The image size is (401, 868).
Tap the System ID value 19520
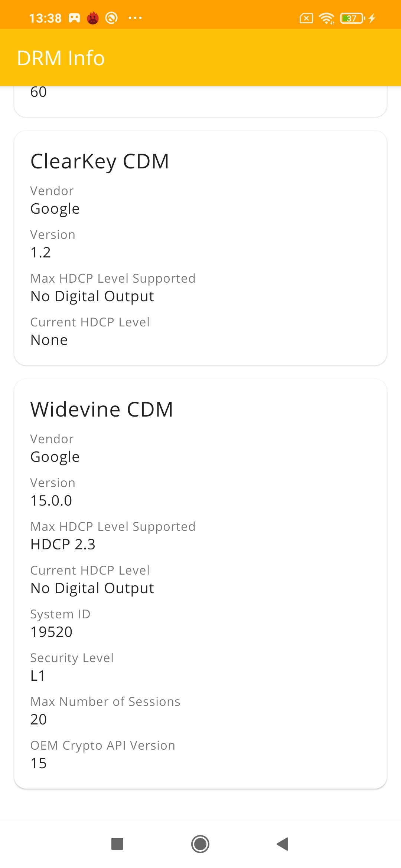coord(52,632)
